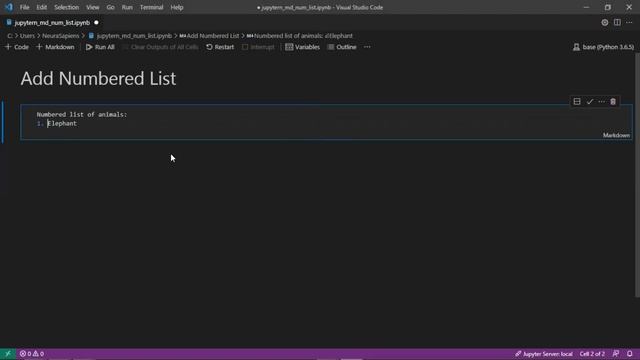Open the Users breadcrumb segment

(x=27, y=36)
